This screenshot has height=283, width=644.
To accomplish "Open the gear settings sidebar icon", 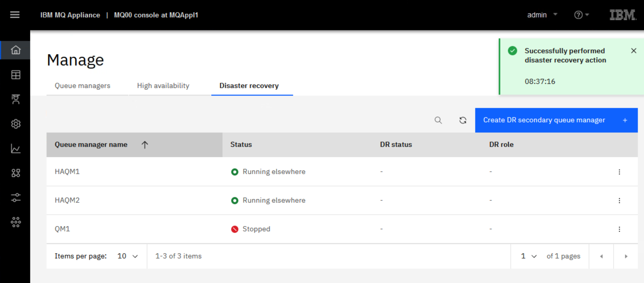I will point(16,124).
